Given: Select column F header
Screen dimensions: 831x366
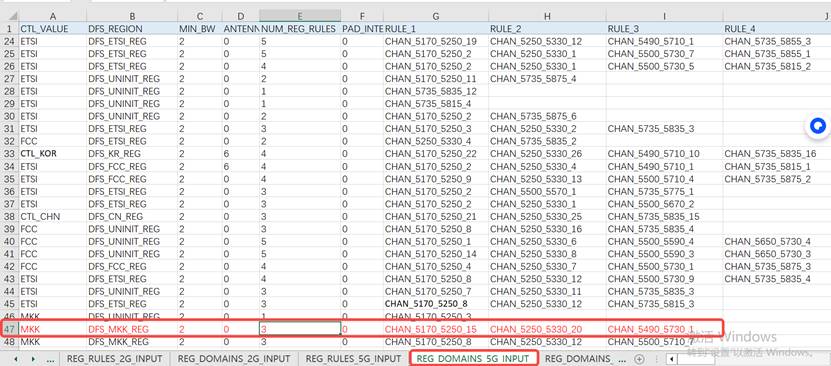Looking at the screenshot, I should (361, 16).
